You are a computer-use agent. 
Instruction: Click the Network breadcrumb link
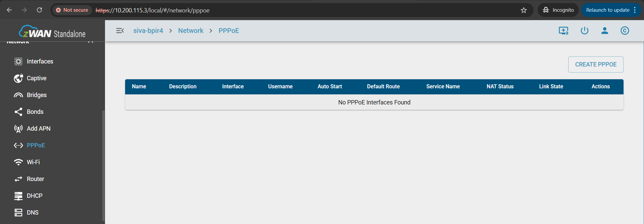pos(191,31)
